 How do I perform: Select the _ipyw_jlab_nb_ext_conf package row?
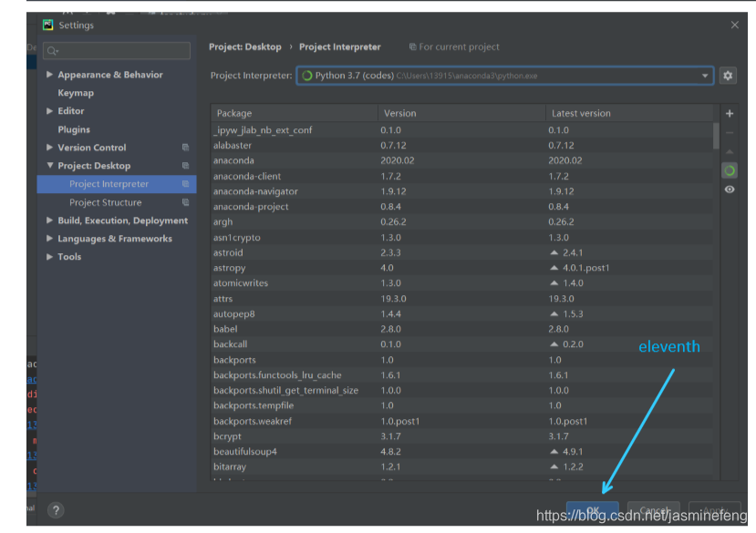point(461,130)
